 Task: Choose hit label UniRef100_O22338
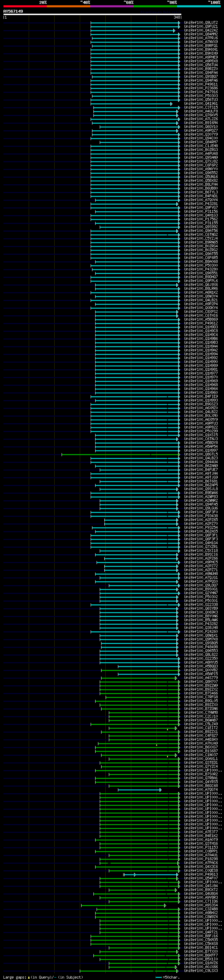[201, 604]
